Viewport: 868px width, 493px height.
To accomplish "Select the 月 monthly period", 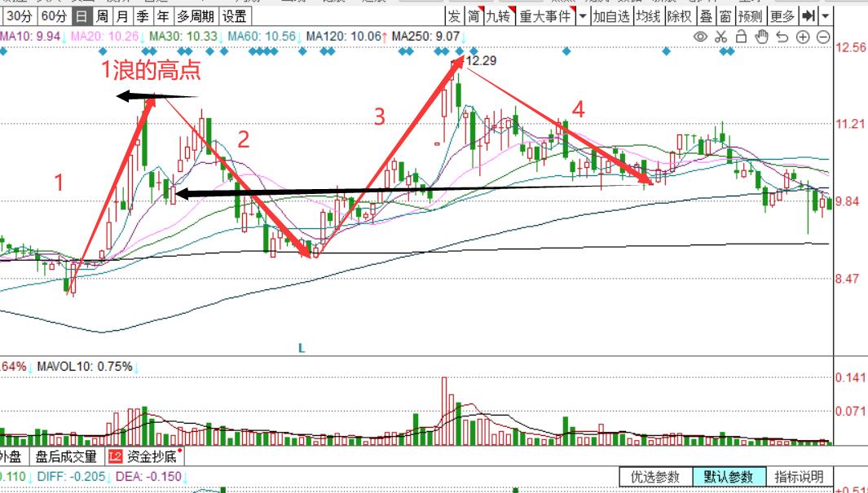I will 122,16.
